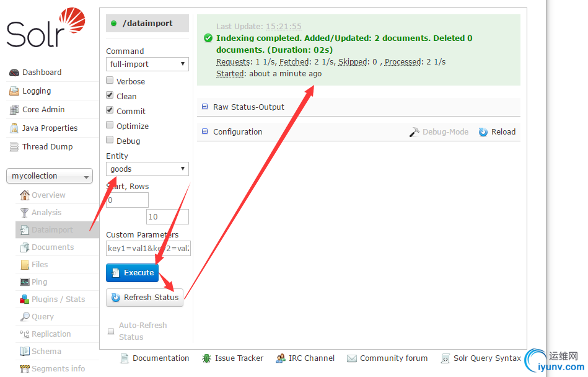Click the Dashboard gauge icon
Screen dimensions: 588x377
click(x=14, y=73)
